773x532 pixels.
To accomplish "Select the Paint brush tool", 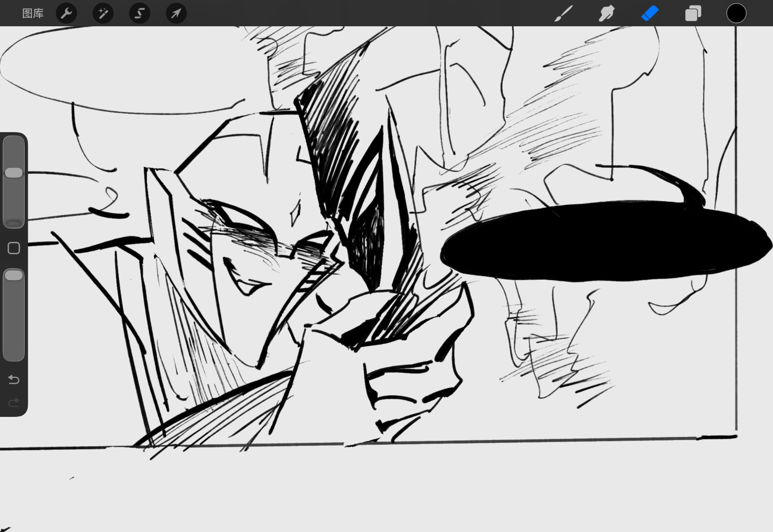I will click(563, 14).
